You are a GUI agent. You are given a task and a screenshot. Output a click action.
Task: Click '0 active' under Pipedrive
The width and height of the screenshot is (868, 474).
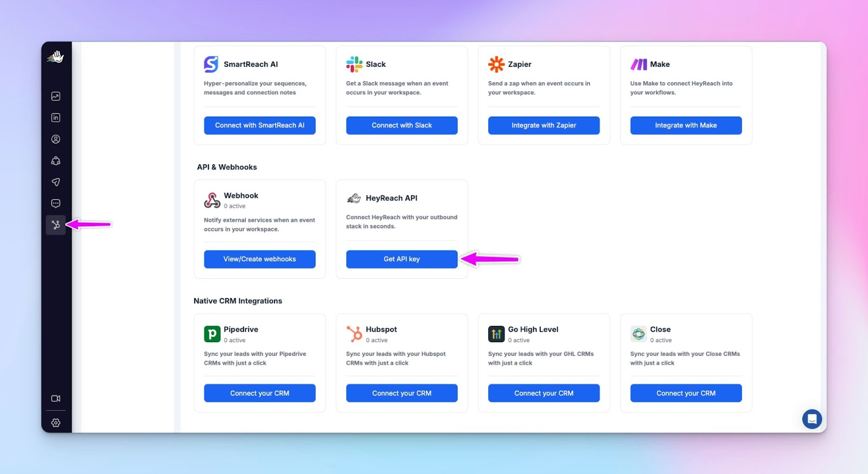[234, 341]
